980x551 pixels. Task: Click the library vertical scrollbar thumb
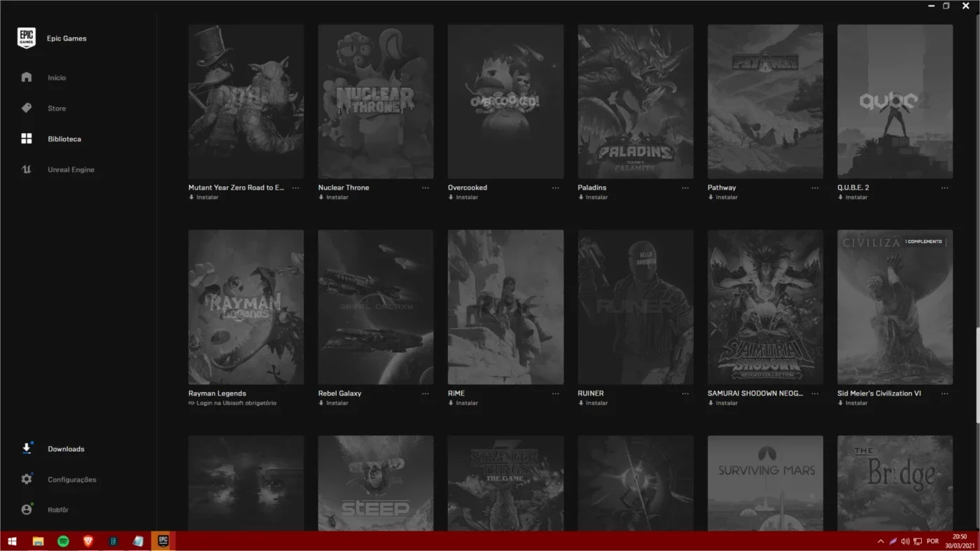point(978,375)
